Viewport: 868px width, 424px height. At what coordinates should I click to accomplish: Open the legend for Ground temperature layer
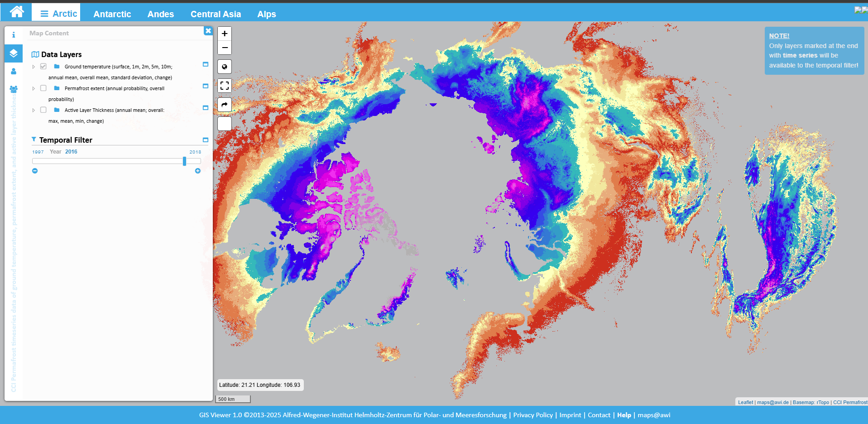click(x=206, y=65)
